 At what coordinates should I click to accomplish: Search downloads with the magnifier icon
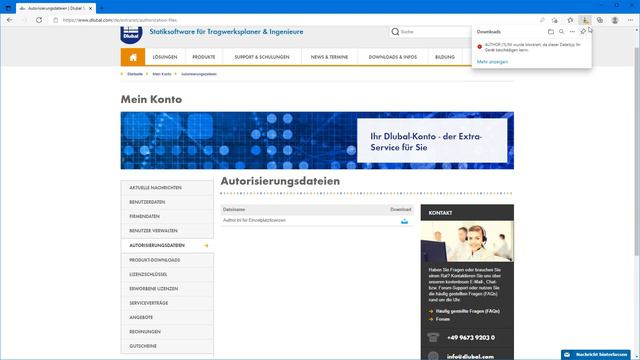[561, 31]
